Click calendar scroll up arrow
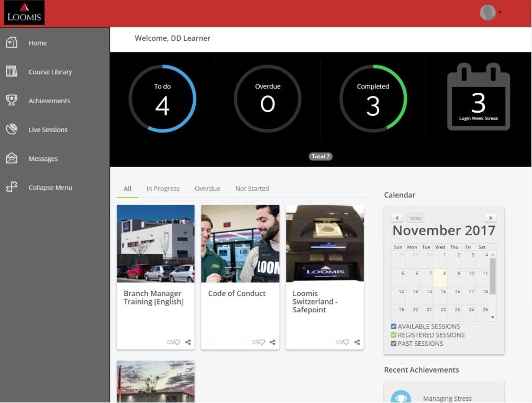The width and height of the screenshot is (532, 403). click(x=493, y=255)
